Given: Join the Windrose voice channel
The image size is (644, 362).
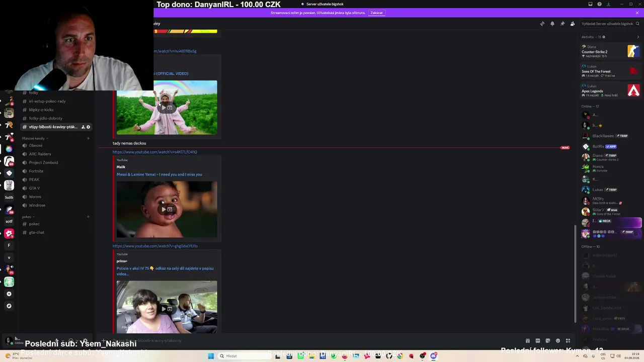Looking at the screenshot, I should click(56, 205).
